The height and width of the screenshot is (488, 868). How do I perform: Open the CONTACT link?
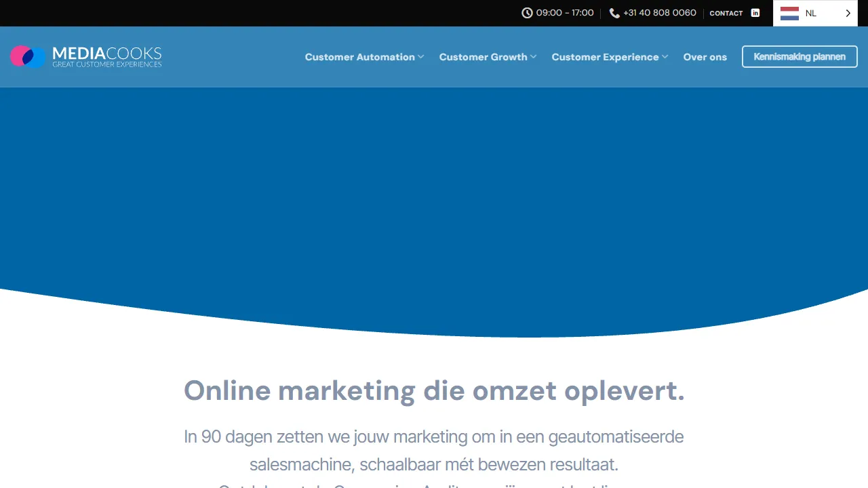coord(726,13)
